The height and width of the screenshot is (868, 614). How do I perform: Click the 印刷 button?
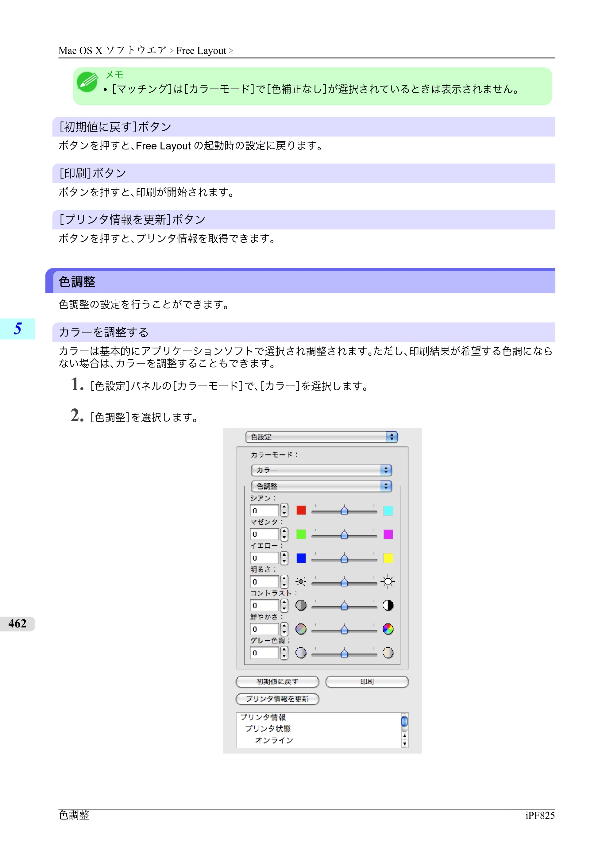coord(367,682)
